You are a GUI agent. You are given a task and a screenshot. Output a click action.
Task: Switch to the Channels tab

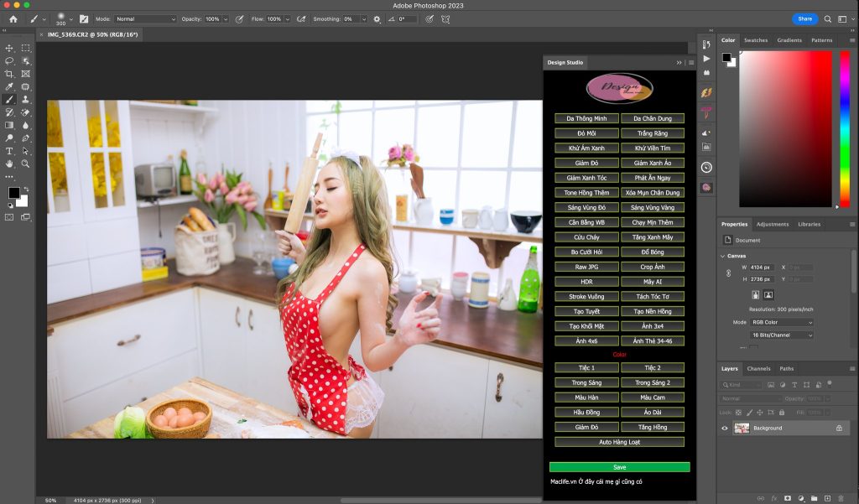click(x=759, y=368)
